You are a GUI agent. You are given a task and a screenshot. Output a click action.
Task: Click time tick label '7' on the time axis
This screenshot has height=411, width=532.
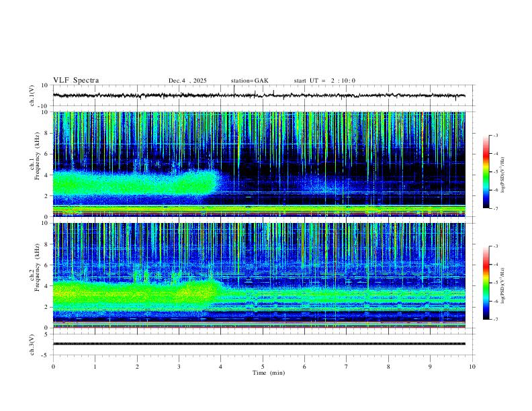(347, 367)
